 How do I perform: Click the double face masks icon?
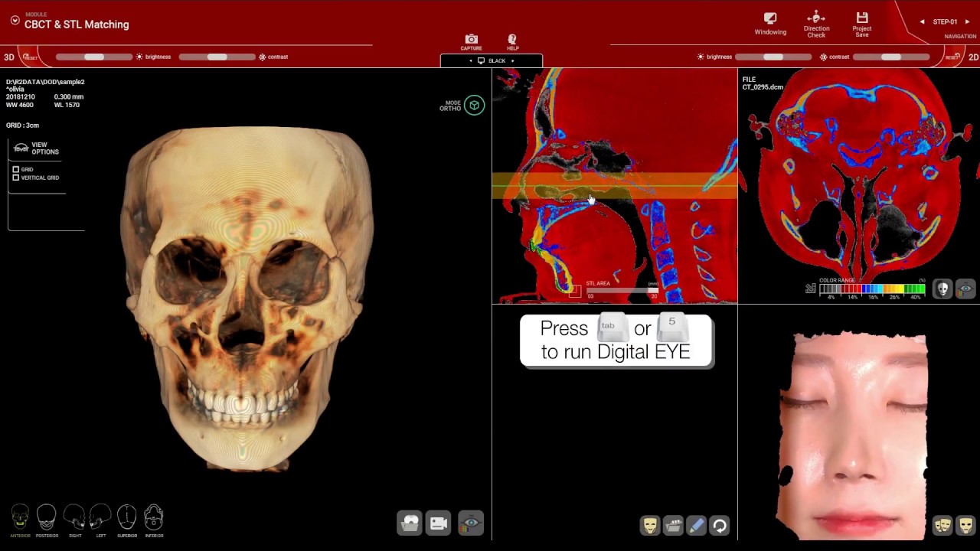pyautogui.click(x=942, y=525)
